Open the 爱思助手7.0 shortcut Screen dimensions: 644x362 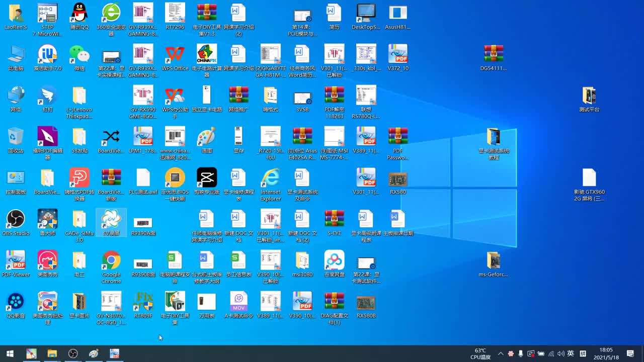[x=47, y=58]
